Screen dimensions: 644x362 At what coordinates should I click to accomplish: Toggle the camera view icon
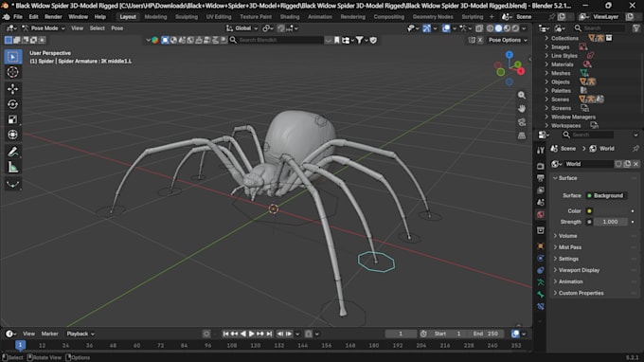pyautogui.click(x=522, y=122)
